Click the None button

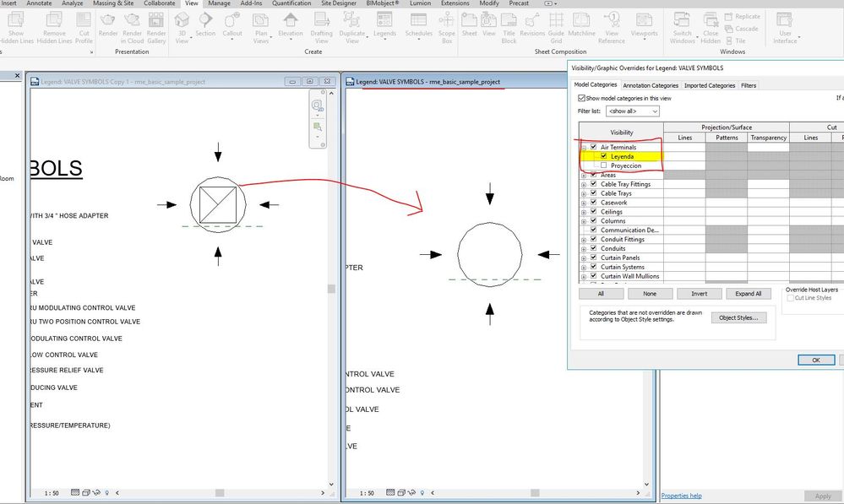click(650, 294)
